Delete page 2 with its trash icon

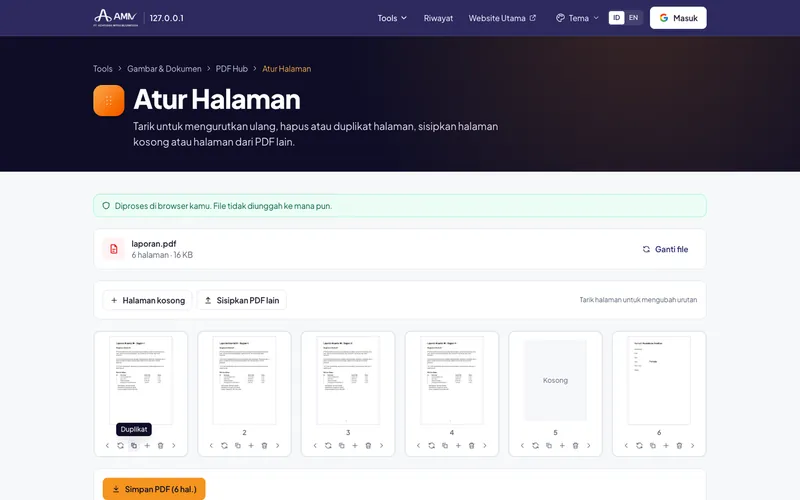tap(264, 445)
